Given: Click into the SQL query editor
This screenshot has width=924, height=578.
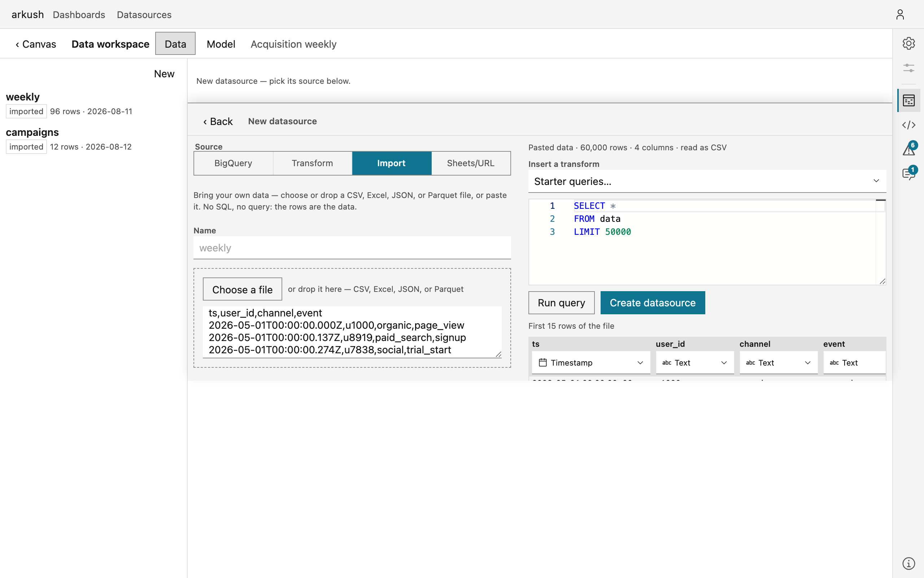Looking at the screenshot, I should [x=707, y=242].
